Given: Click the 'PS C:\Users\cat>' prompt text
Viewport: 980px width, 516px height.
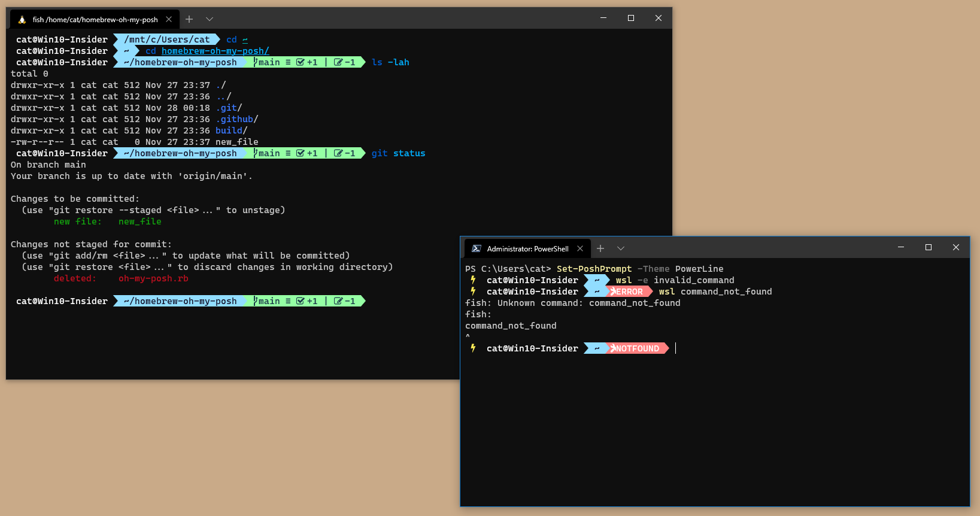Looking at the screenshot, I should [x=508, y=269].
